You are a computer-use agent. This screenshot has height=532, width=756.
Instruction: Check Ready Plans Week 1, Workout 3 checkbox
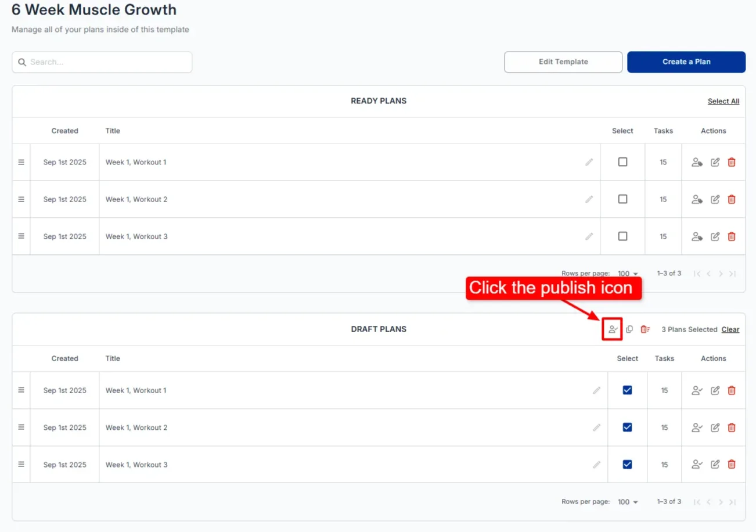622,236
